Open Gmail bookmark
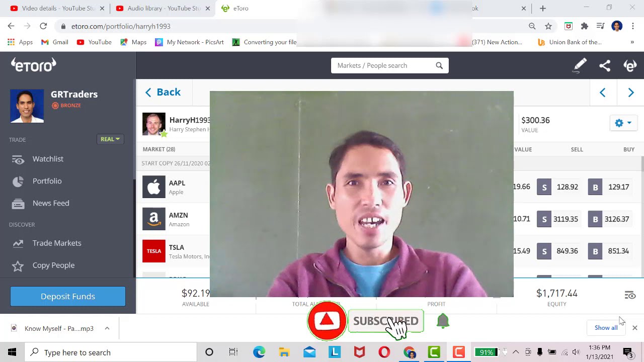Image resolution: width=644 pixels, height=362 pixels. 54,42
